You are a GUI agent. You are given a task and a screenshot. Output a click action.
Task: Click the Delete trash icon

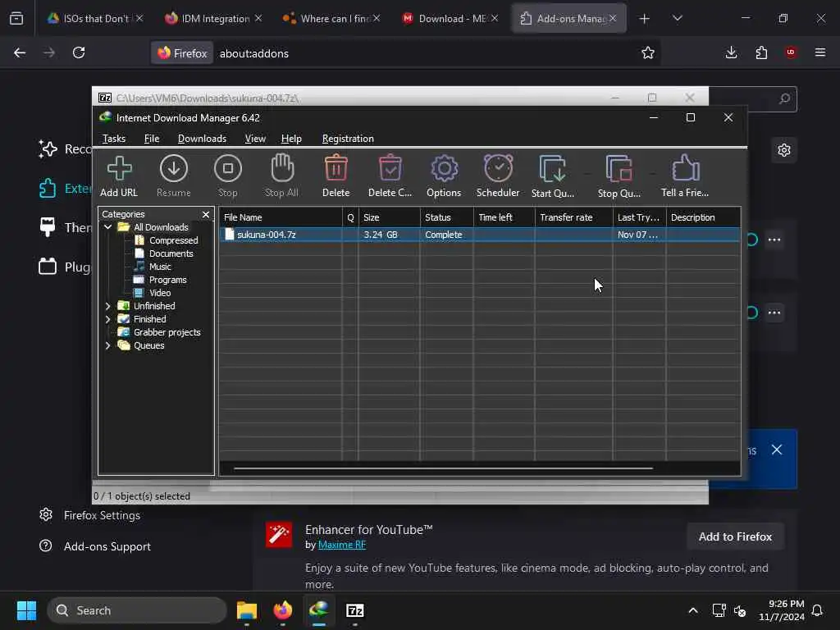(x=336, y=176)
